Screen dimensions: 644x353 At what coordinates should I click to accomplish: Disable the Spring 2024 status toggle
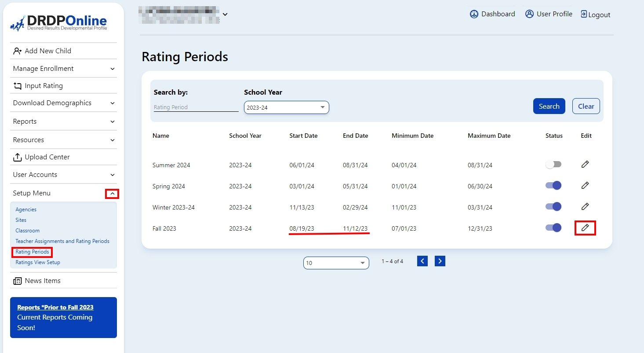[553, 186]
